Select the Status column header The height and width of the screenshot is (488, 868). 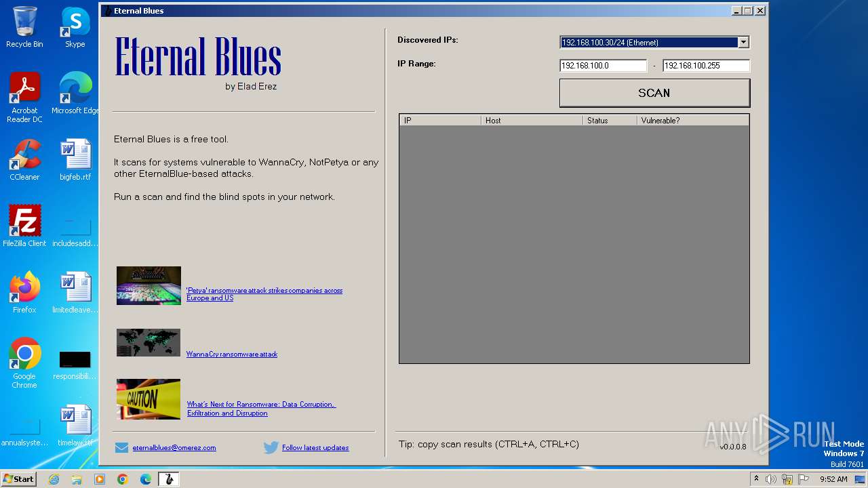pos(610,120)
